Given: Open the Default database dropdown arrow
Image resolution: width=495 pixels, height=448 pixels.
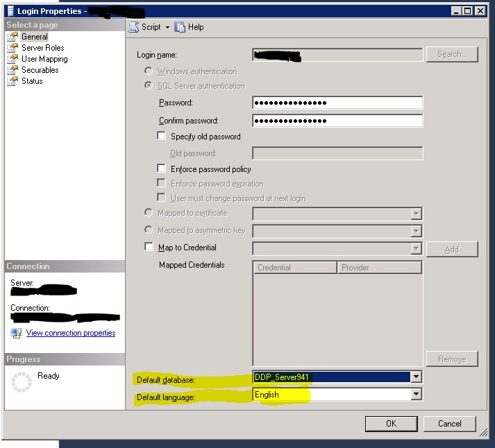Looking at the screenshot, I should (416, 377).
